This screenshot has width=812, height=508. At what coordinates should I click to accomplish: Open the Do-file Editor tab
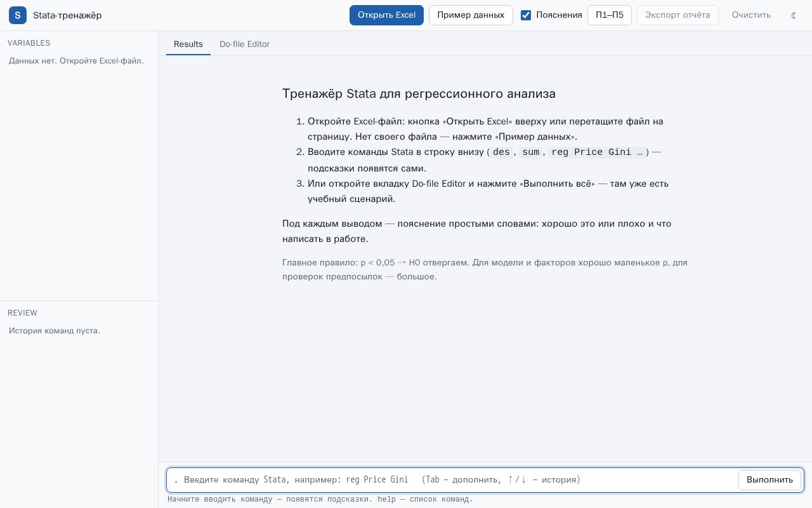(x=245, y=44)
